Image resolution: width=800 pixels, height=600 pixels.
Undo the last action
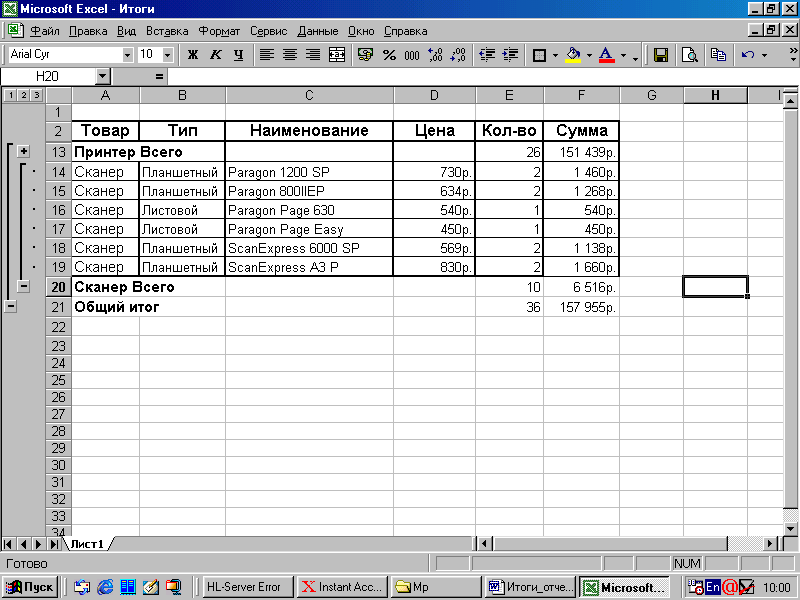pyautogui.click(x=747, y=55)
